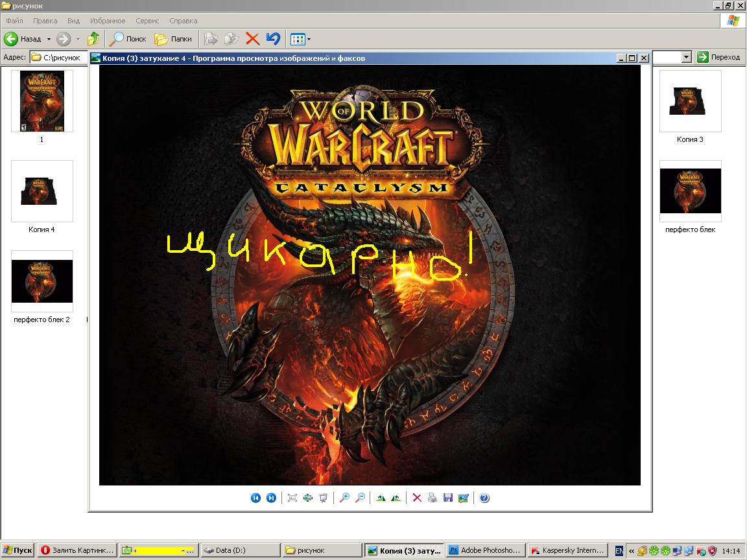
Task: Zoom in with the magnifier plus icon
Action: coord(344,498)
